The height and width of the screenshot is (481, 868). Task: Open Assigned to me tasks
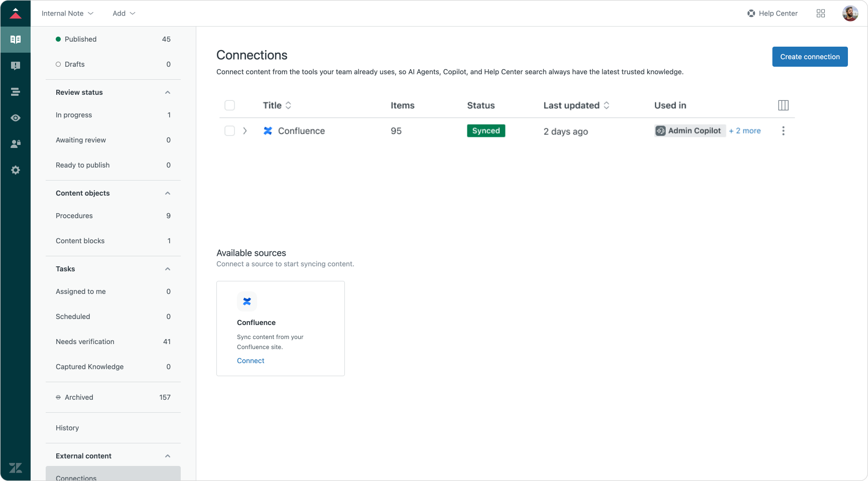[113, 291]
